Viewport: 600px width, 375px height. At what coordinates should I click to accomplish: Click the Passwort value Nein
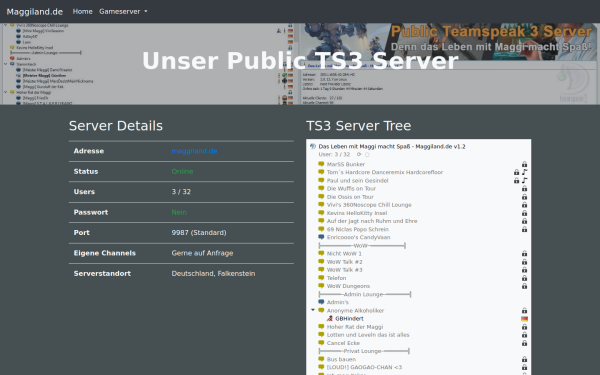pyautogui.click(x=179, y=212)
